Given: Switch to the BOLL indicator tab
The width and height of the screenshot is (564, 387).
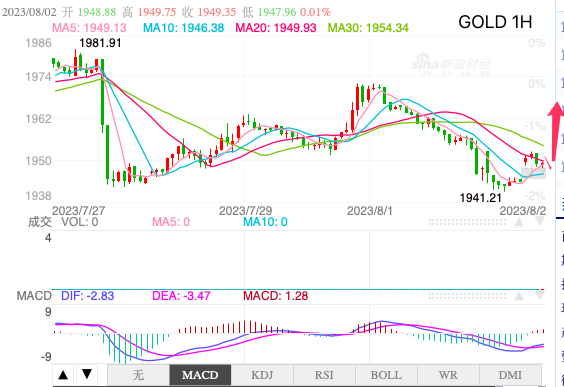Looking at the screenshot, I should point(386,375).
